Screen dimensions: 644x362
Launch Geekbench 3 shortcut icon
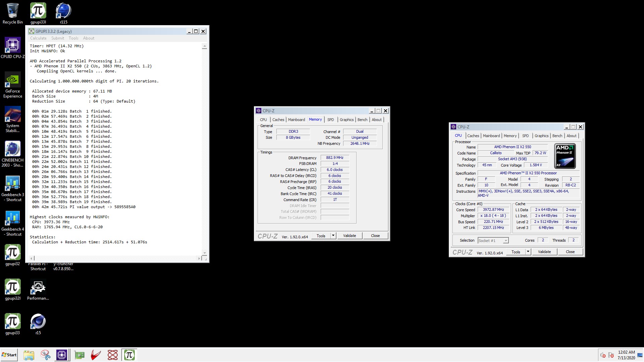click(x=13, y=188)
